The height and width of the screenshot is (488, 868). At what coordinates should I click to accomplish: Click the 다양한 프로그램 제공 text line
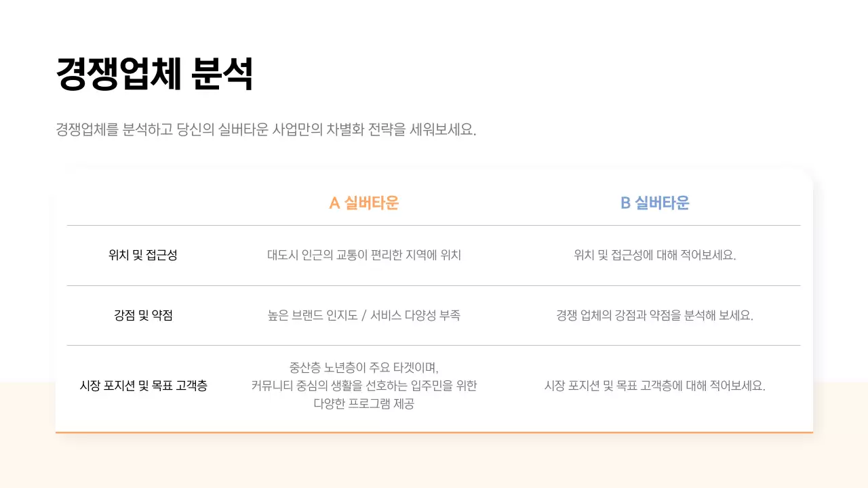[x=364, y=402]
